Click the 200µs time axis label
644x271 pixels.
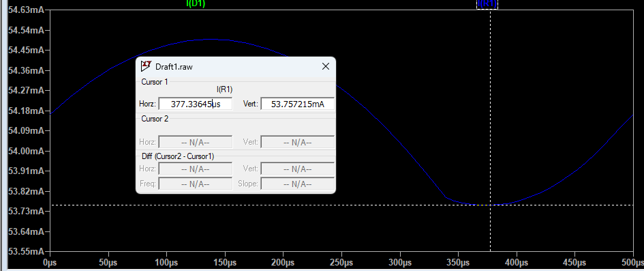click(283, 262)
